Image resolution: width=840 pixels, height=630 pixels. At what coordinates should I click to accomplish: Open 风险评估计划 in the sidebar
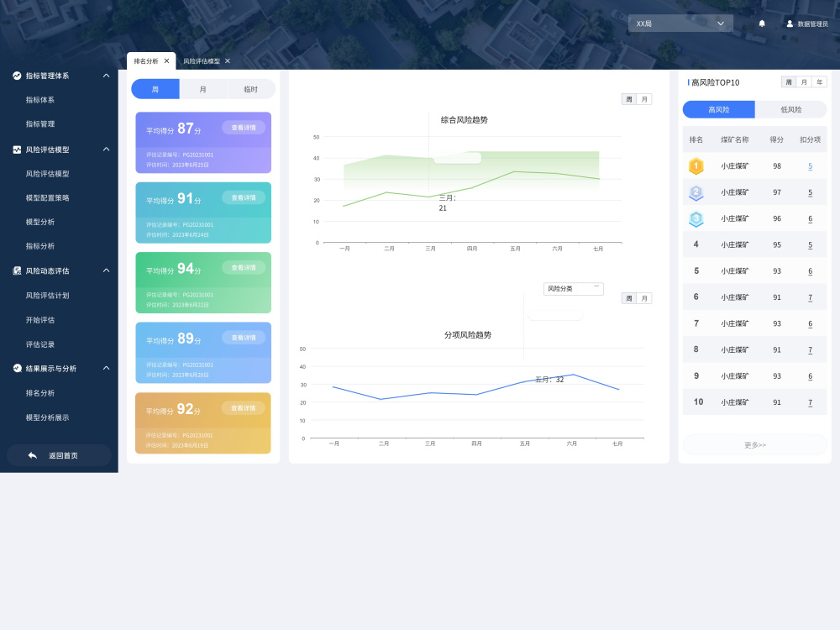pyautogui.click(x=47, y=295)
